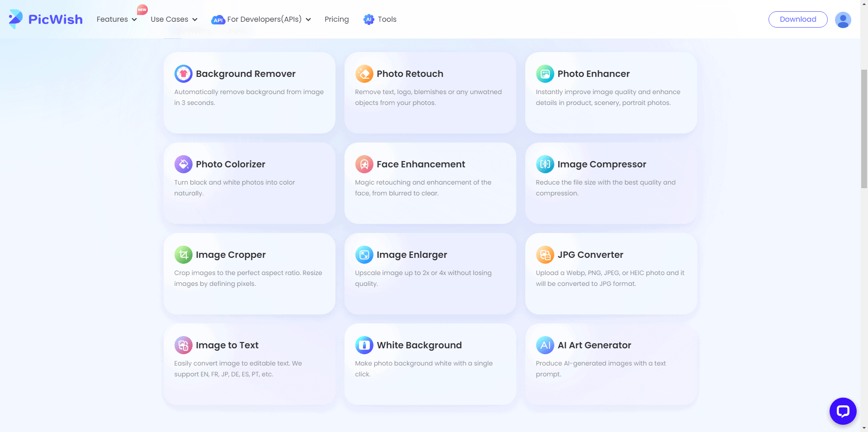The image size is (868, 432).
Task: Click the Image Cropper crop icon
Action: 184,255
